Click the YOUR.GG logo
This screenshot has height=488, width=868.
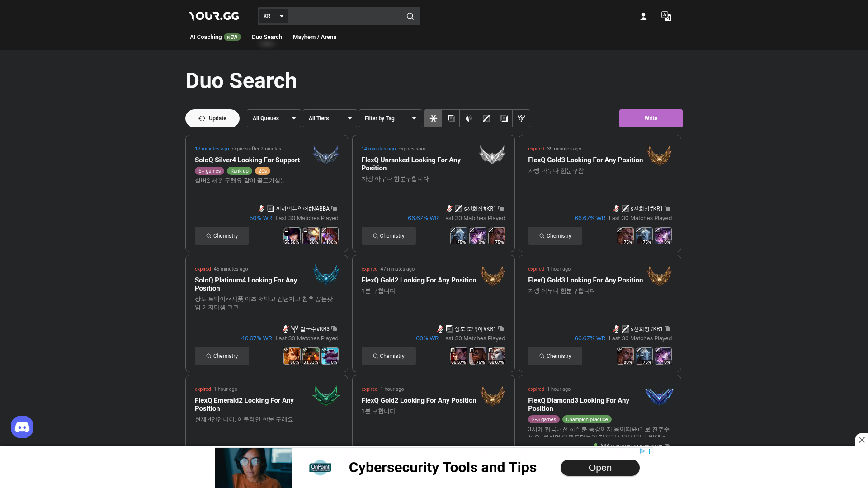(214, 16)
